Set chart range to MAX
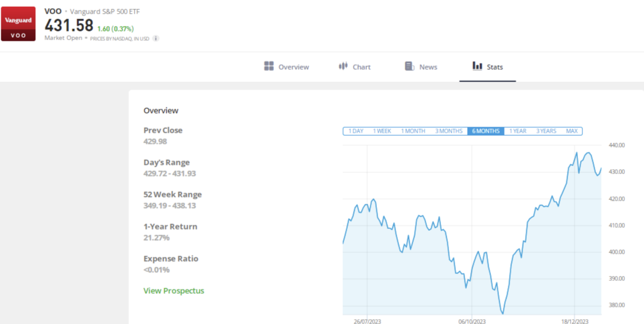The image size is (644, 324). (x=571, y=131)
